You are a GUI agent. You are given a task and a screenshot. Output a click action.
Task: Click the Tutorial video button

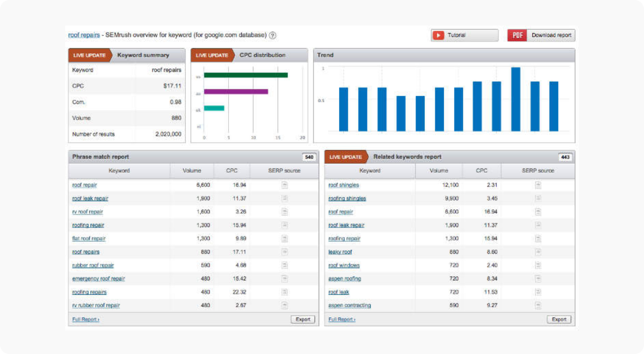click(465, 35)
